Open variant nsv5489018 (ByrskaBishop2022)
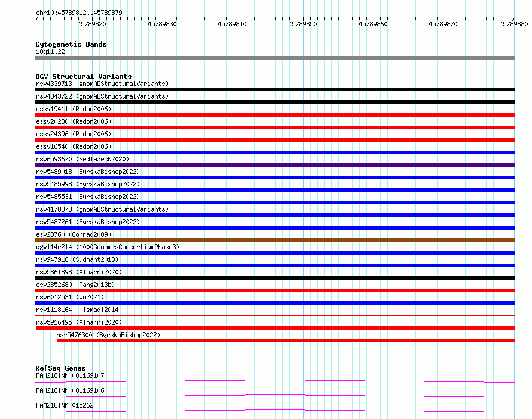532x419 pixels. pos(88,172)
